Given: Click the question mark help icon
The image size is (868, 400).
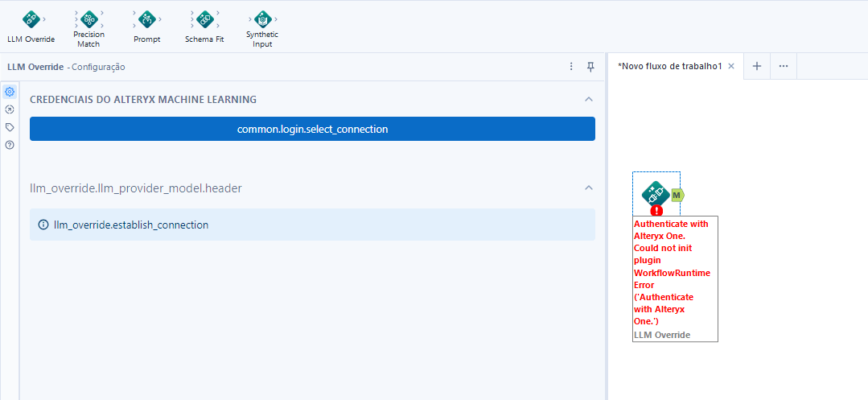Looking at the screenshot, I should point(10,145).
